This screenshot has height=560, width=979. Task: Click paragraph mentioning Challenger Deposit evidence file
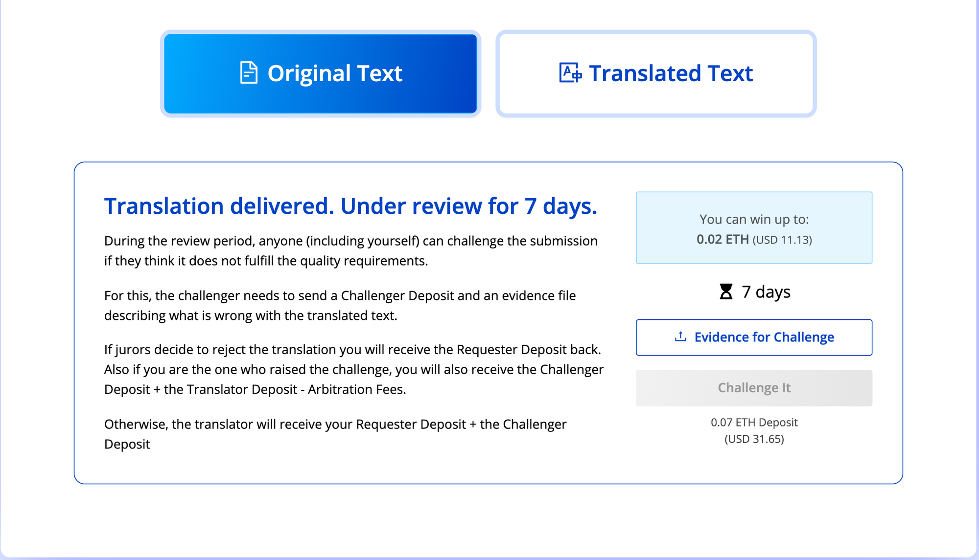click(x=340, y=306)
